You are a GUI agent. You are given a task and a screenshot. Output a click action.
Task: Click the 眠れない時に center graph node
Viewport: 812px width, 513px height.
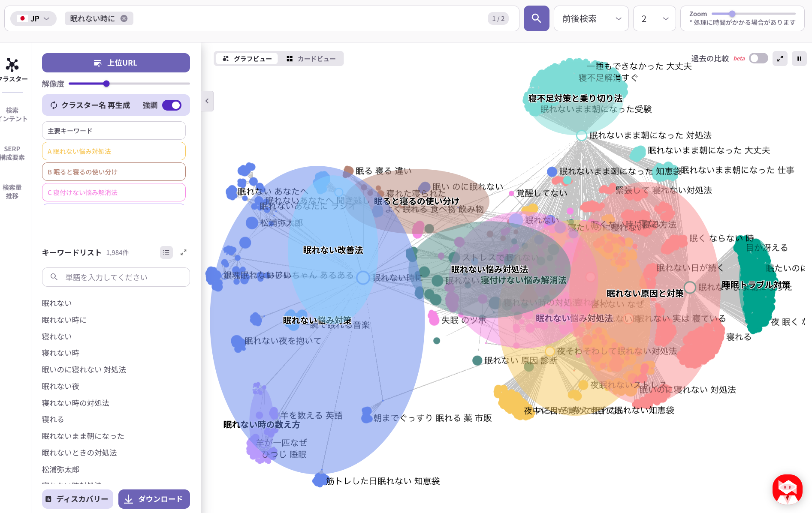click(x=363, y=278)
